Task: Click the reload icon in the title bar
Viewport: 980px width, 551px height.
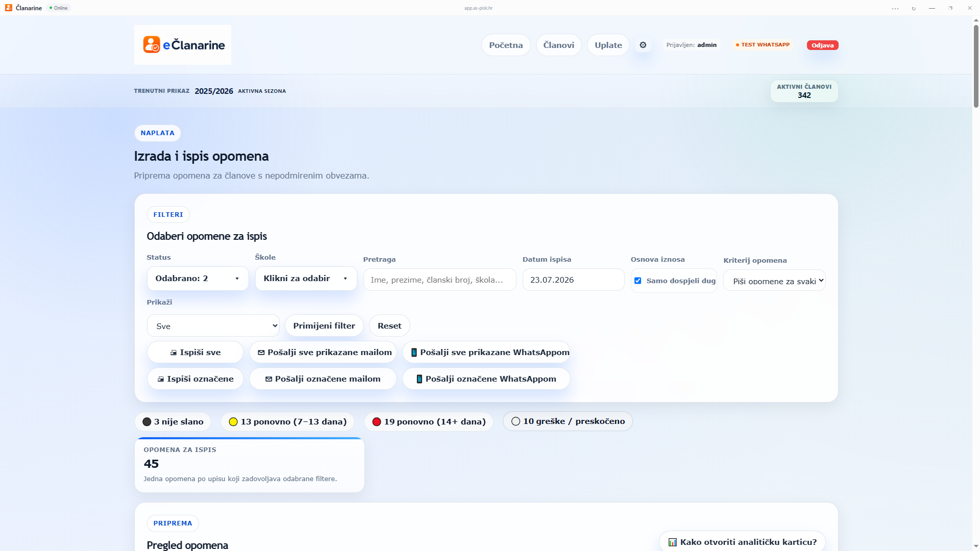Action: click(x=914, y=8)
